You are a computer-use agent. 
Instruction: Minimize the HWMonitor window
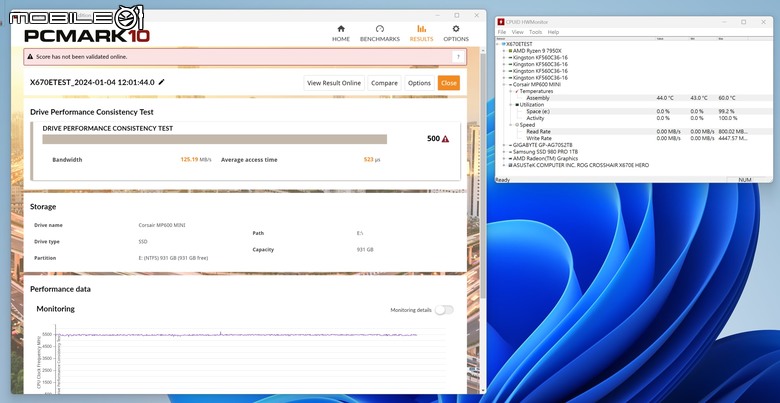724,22
